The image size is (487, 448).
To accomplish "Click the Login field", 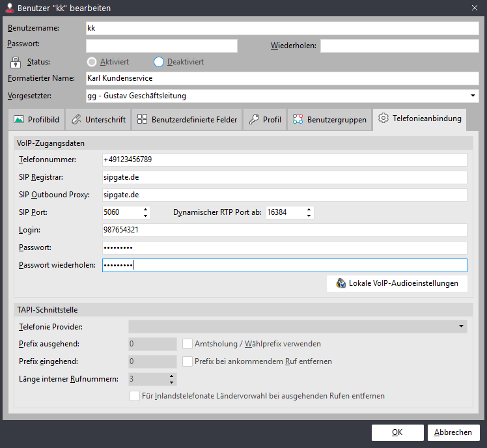I will pyautogui.click(x=285, y=231).
